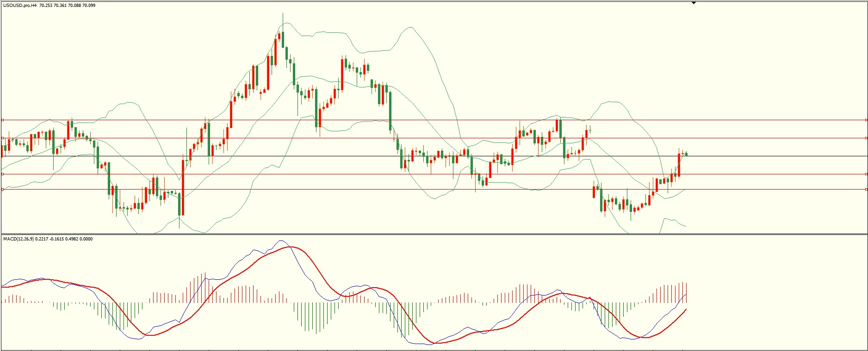The width and height of the screenshot is (868, 351).
Task: Click left handle of second red horizontal line
Action: click(x=2, y=138)
